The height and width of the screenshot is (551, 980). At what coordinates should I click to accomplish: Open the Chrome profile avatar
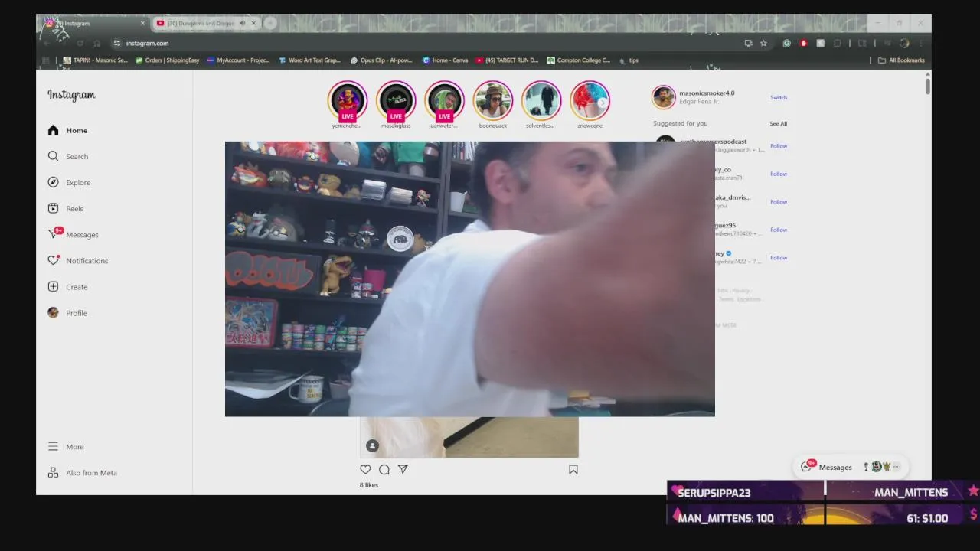904,43
